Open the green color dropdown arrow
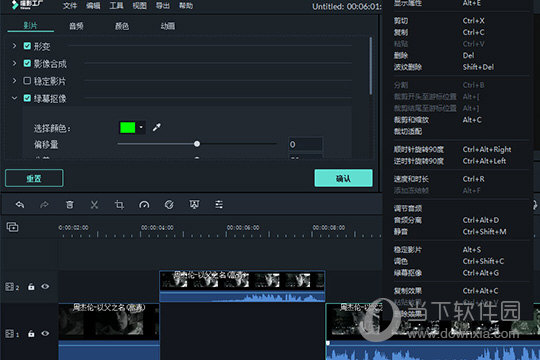This screenshot has height=360, width=540. 141,127
